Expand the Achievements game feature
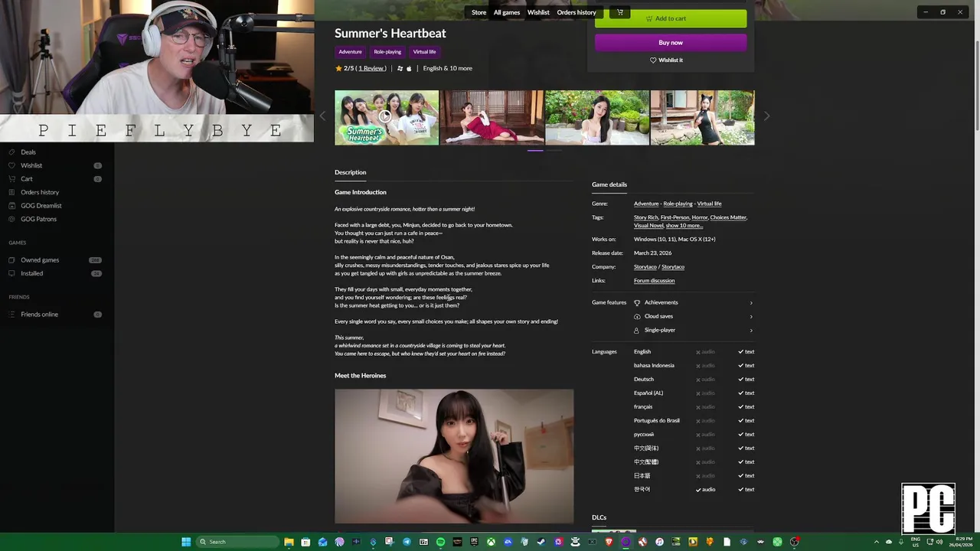The height and width of the screenshot is (551, 980). click(x=693, y=302)
